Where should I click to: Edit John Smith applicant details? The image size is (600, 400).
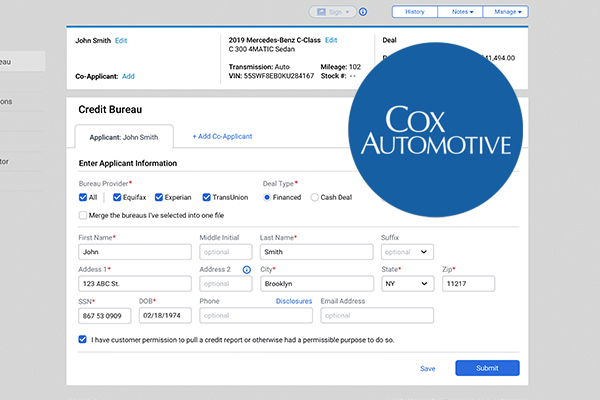pos(121,41)
